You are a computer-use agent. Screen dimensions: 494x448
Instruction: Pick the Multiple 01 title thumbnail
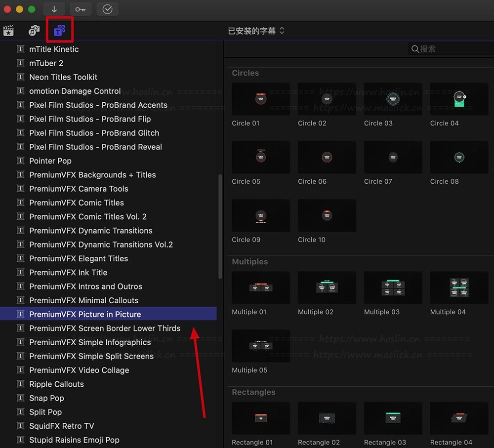[x=261, y=287]
